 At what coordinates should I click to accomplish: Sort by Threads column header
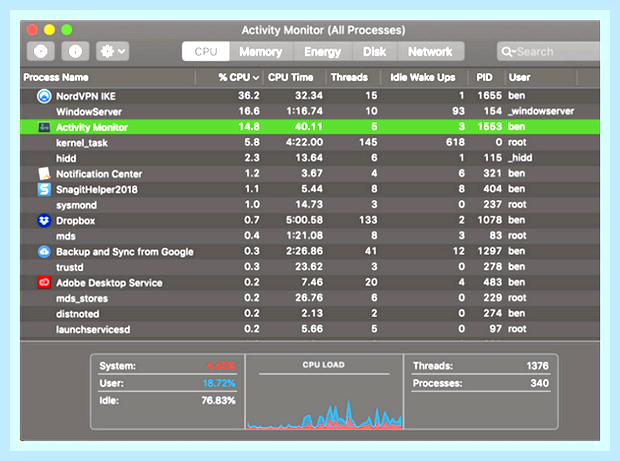point(353,77)
